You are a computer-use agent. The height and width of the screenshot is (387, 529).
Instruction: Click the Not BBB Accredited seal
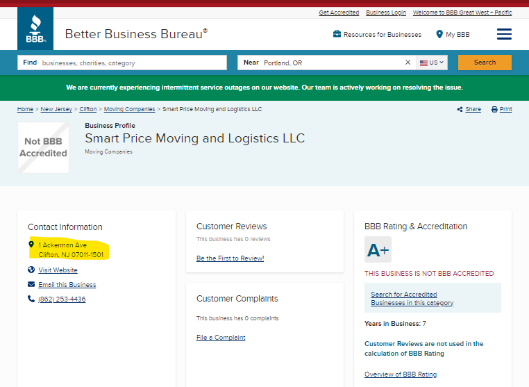43,147
